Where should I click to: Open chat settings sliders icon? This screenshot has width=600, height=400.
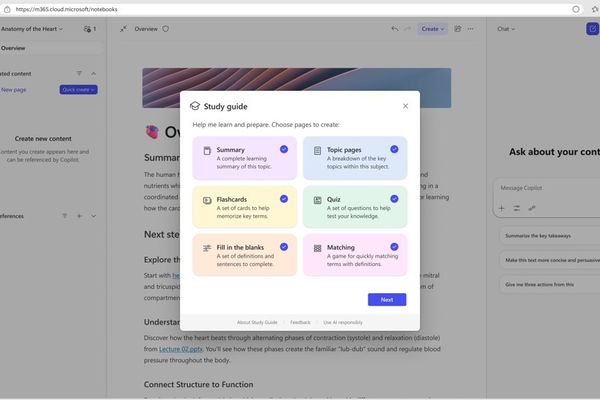pos(517,208)
